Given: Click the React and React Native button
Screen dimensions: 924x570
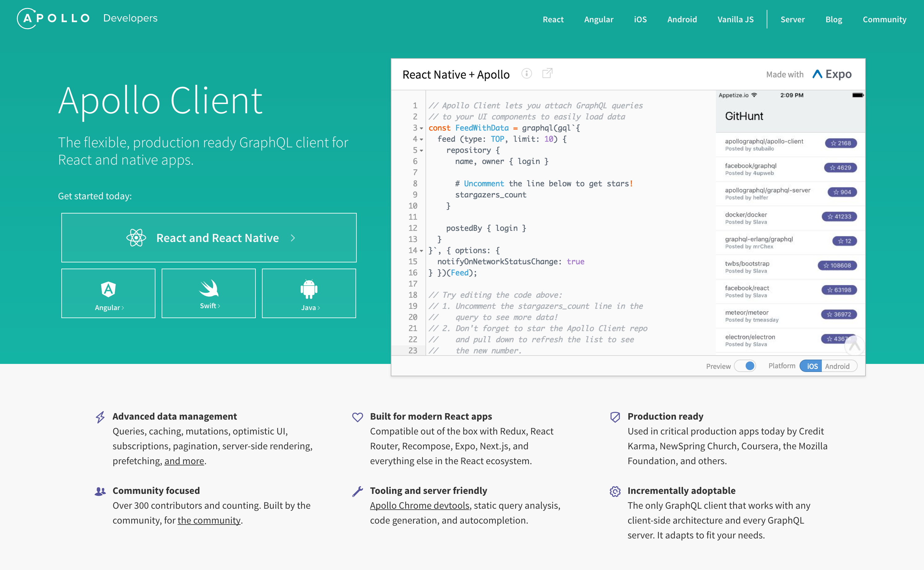Looking at the screenshot, I should pos(209,238).
